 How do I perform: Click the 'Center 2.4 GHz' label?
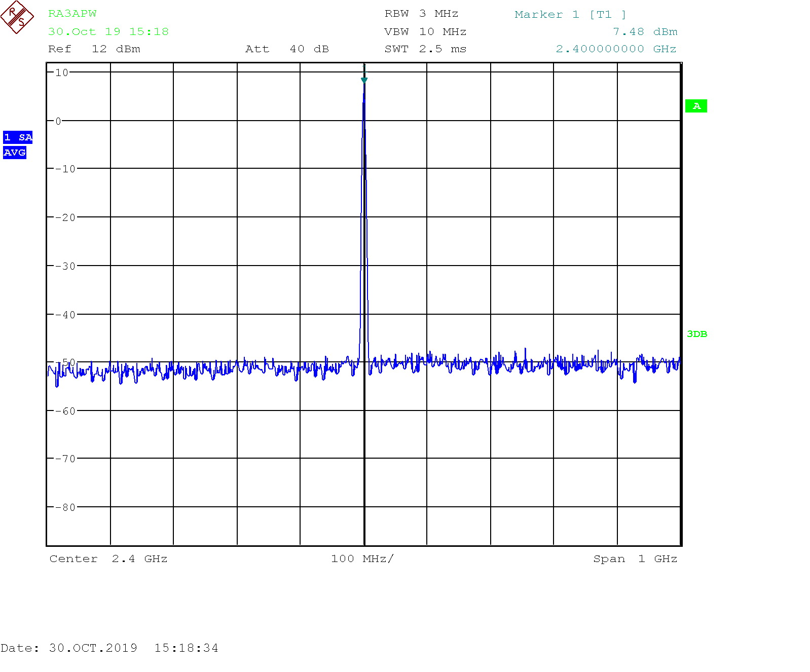108,558
